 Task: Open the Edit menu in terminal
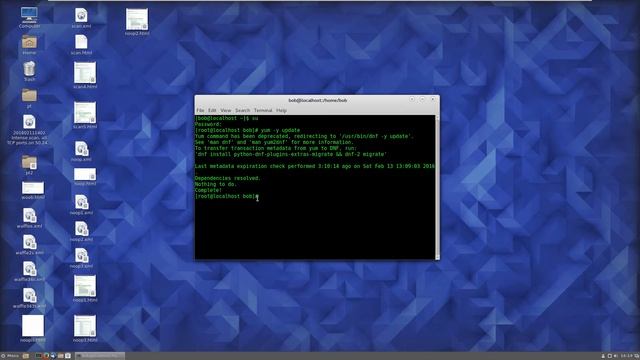pos(212,110)
